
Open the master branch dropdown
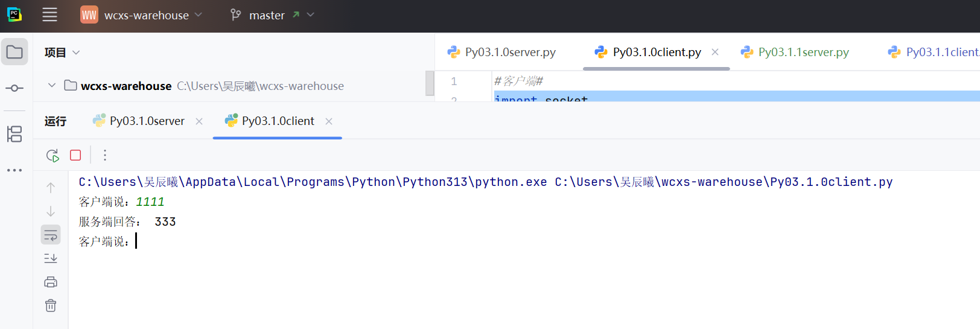point(272,15)
